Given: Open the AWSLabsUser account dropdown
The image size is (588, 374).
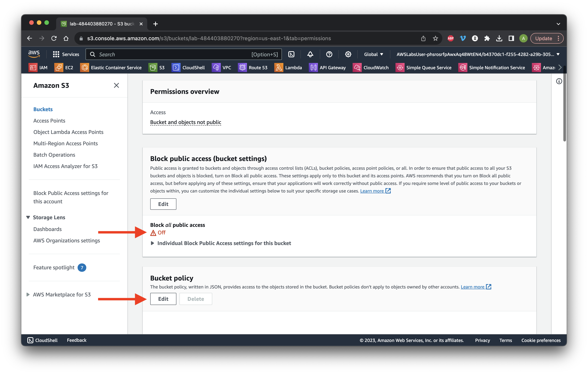Looking at the screenshot, I should 477,54.
